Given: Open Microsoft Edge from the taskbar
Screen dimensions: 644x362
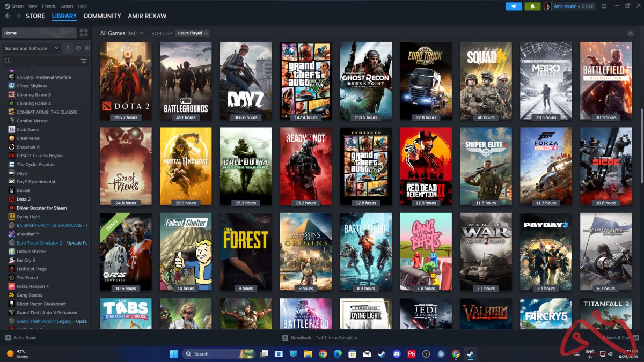Looking at the screenshot, I should tap(338, 354).
